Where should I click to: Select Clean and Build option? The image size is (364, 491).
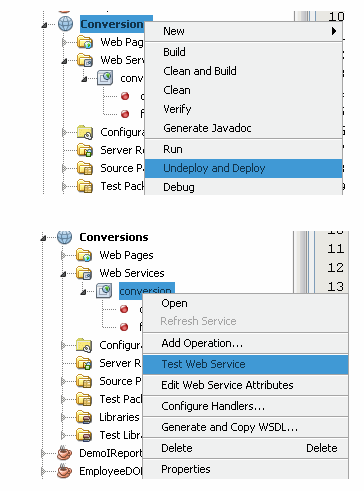(x=200, y=71)
